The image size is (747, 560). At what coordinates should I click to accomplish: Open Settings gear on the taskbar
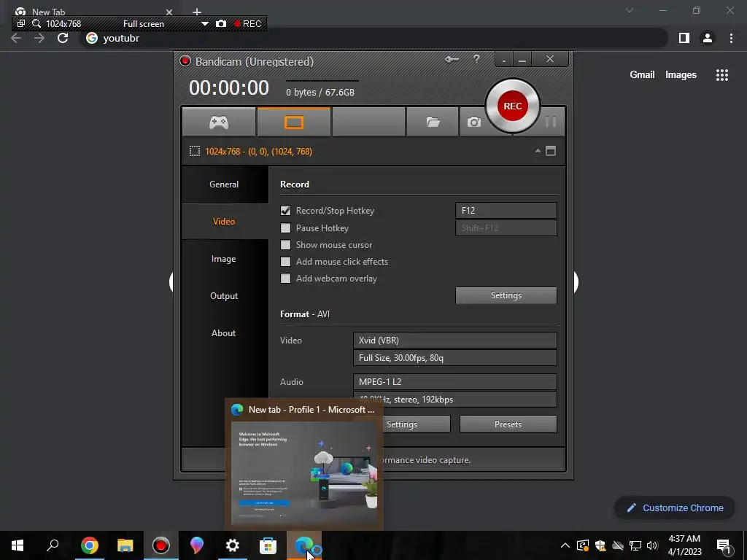click(233, 545)
